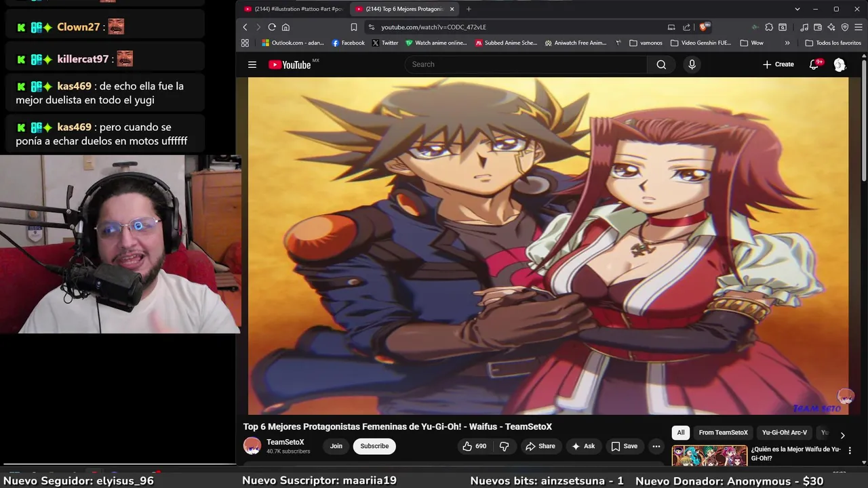868x488 pixels.
Task: Click the Subscribe button
Action: click(374, 446)
